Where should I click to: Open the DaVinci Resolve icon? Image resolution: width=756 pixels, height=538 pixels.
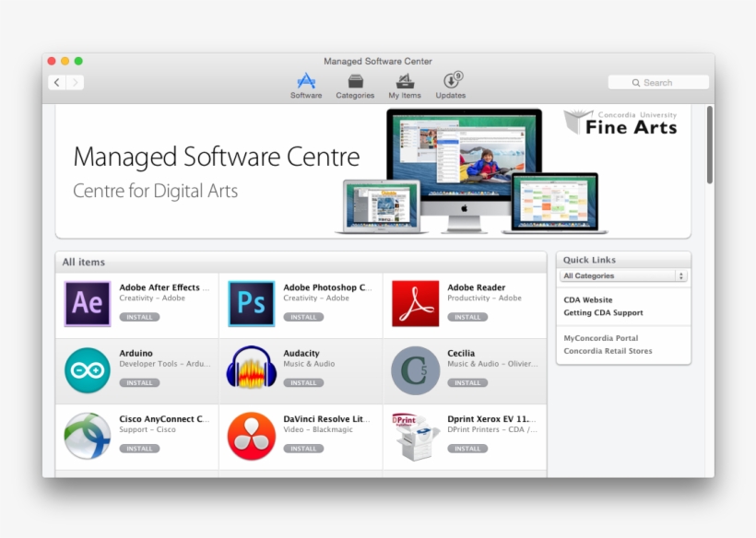coord(252,436)
